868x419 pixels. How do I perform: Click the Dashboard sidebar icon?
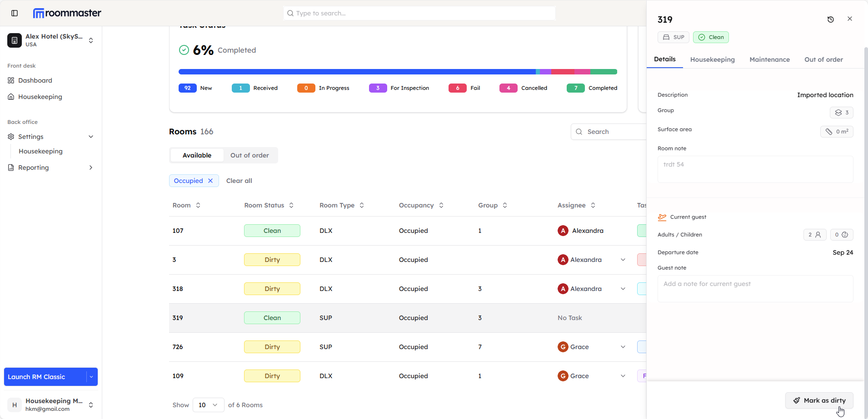pyautogui.click(x=11, y=80)
